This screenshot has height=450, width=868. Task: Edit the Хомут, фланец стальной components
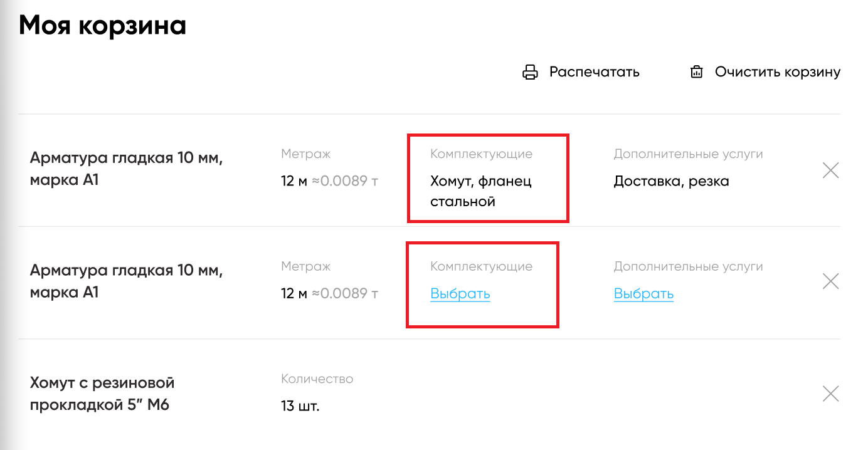tap(480, 191)
